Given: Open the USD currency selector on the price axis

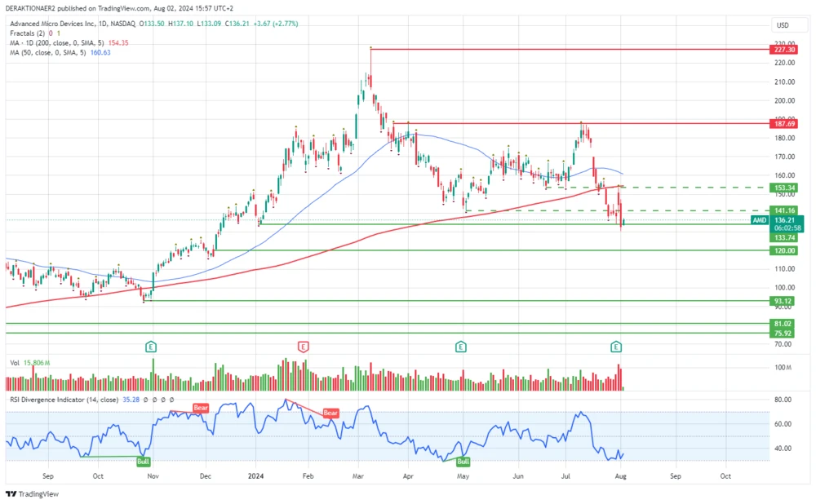Looking at the screenshot, I should [x=783, y=25].
